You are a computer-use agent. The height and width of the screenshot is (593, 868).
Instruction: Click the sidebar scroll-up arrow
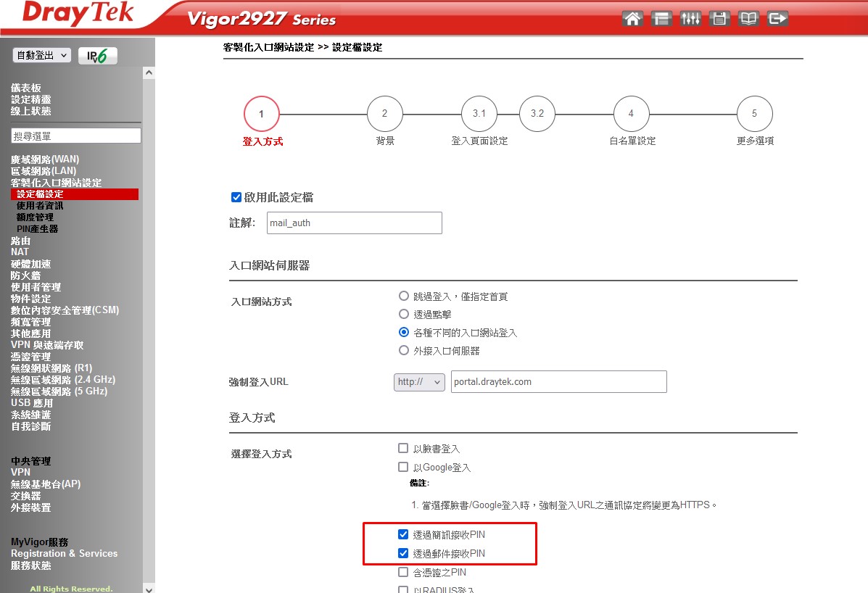pos(149,72)
